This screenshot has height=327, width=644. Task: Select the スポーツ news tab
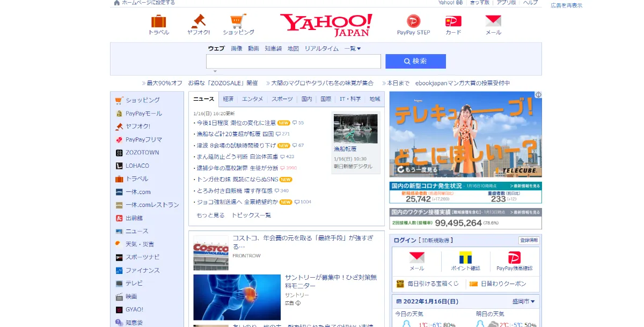click(x=282, y=99)
